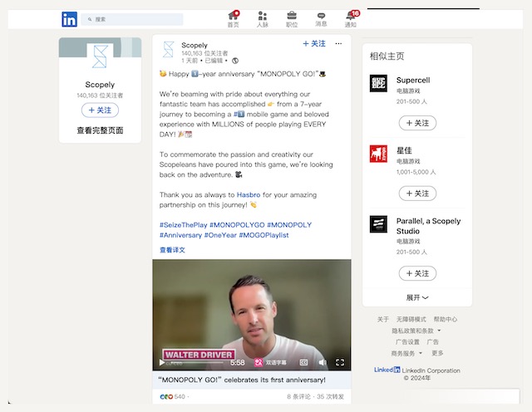Viewport: 532px width, 412px height.
Task: Open hashtag #OneYear
Action: click(x=220, y=235)
